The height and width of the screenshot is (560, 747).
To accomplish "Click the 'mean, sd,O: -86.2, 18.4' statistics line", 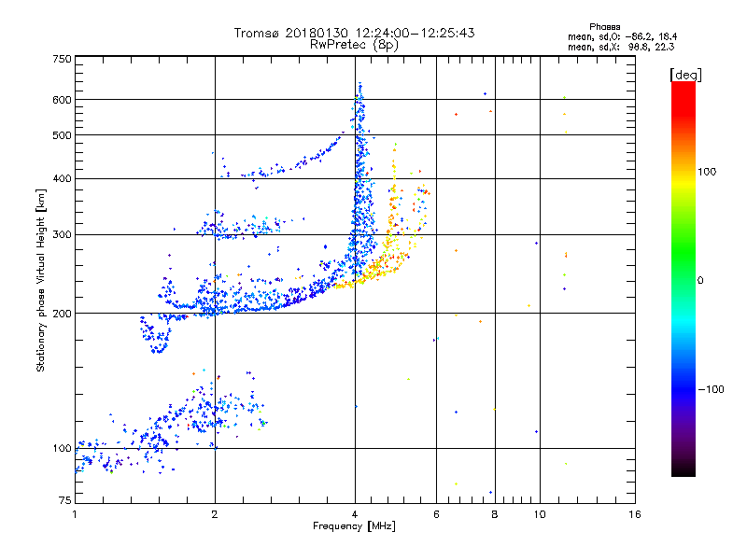I will coord(622,36).
